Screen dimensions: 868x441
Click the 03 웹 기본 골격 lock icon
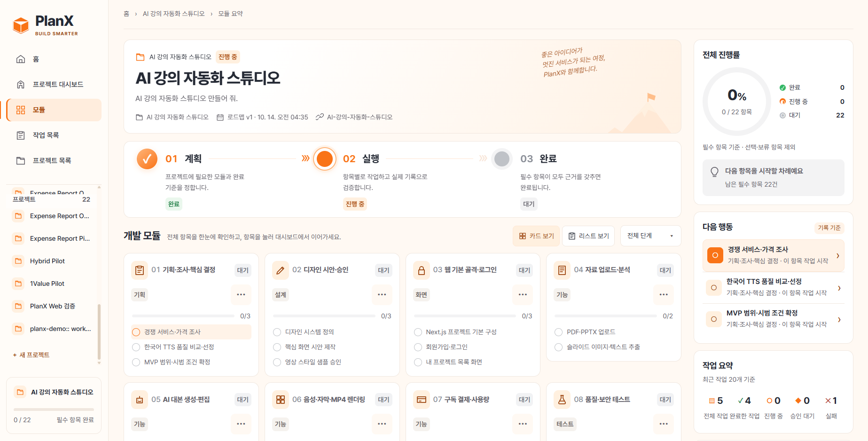tap(422, 270)
